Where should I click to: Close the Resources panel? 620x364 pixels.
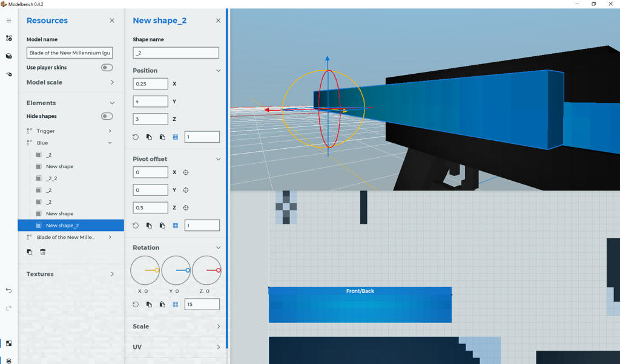[x=112, y=21]
